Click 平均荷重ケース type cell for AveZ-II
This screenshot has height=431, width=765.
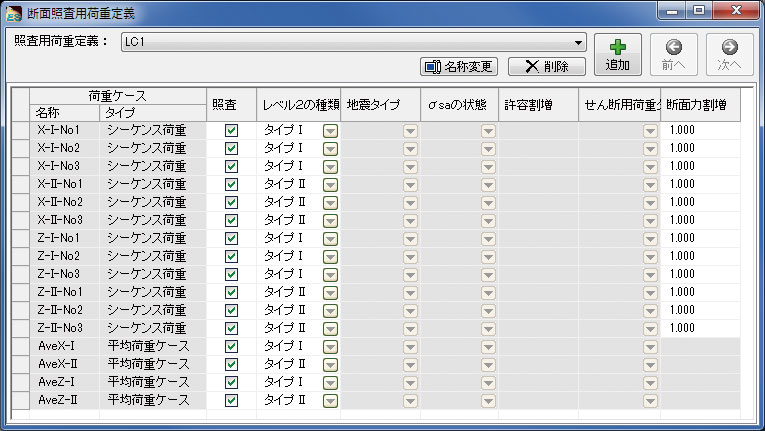pos(153,400)
